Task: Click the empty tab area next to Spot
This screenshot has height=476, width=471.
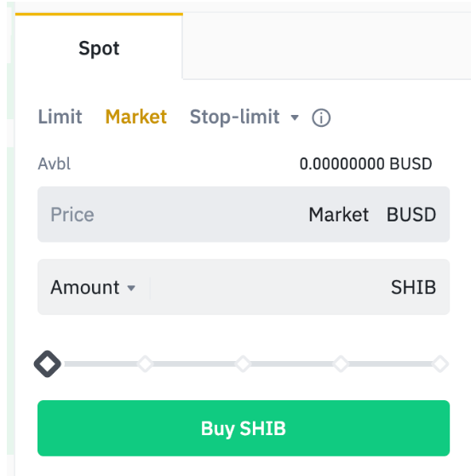Action: (327, 46)
